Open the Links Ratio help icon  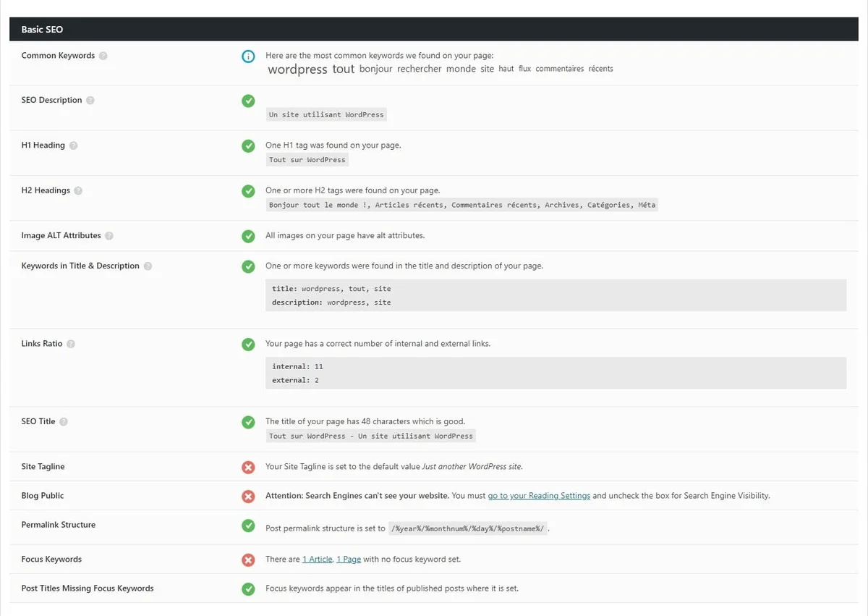point(71,344)
